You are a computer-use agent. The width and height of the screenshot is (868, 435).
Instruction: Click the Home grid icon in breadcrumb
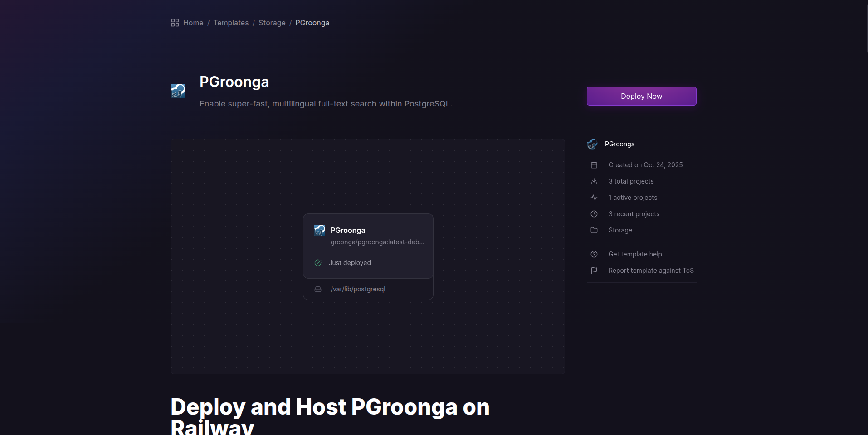[175, 23]
